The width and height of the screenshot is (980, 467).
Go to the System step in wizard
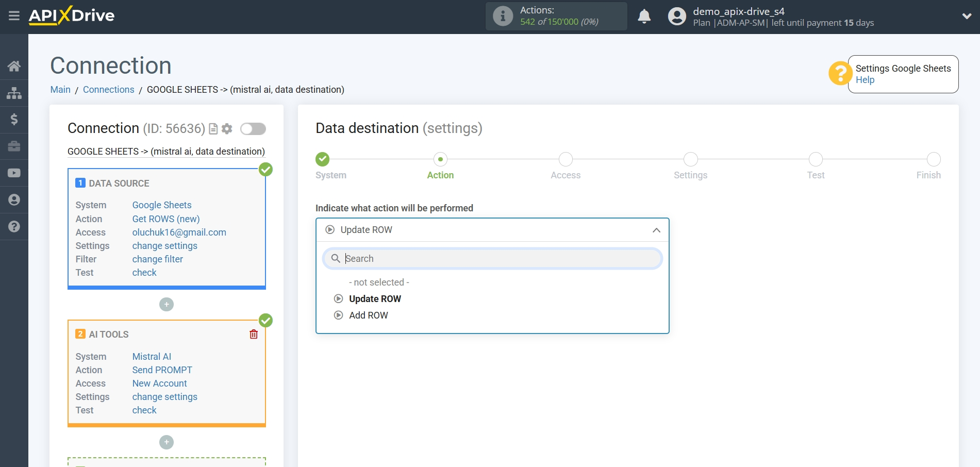(323, 160)
